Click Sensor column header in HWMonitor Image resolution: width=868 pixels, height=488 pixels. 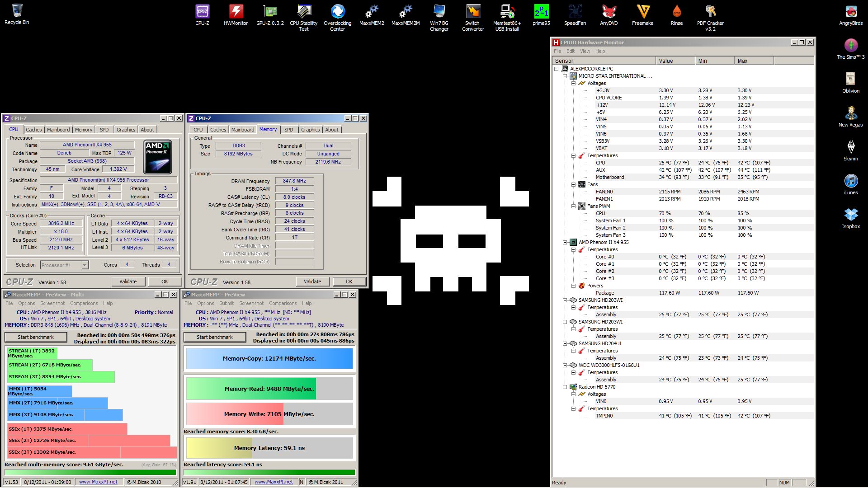pyautogui.click(x=604, y=61)
